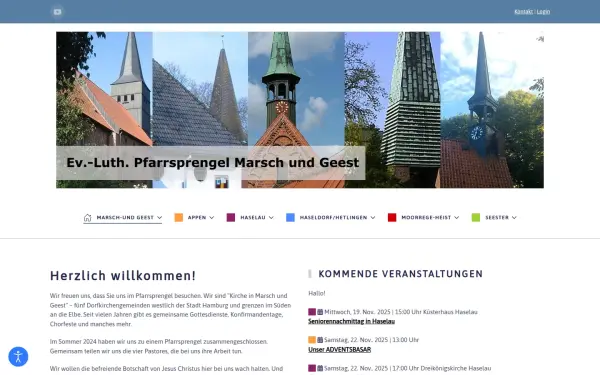Click the purple Haselau color square in the menu
600x375 pixels.
click(x=231, y=217)
